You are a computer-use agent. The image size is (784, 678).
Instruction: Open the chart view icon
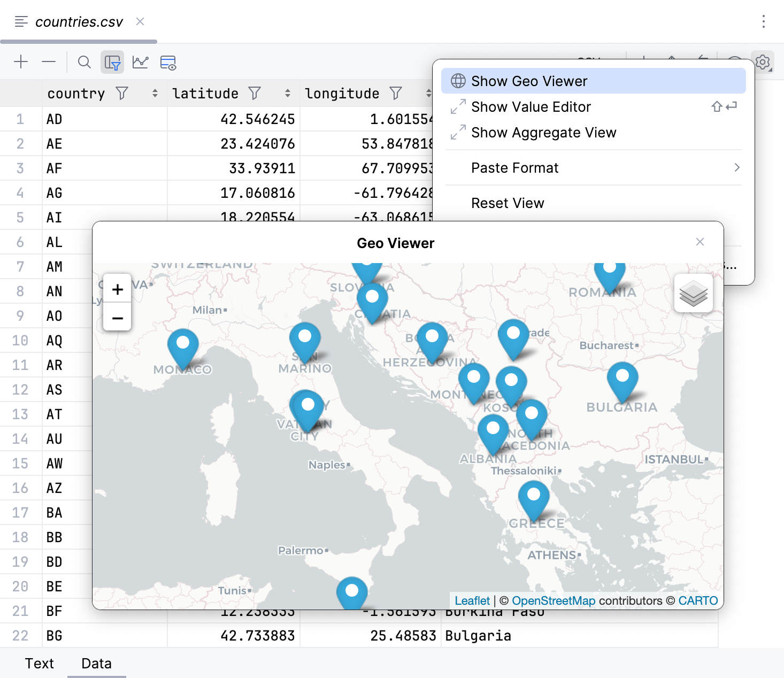140,62
